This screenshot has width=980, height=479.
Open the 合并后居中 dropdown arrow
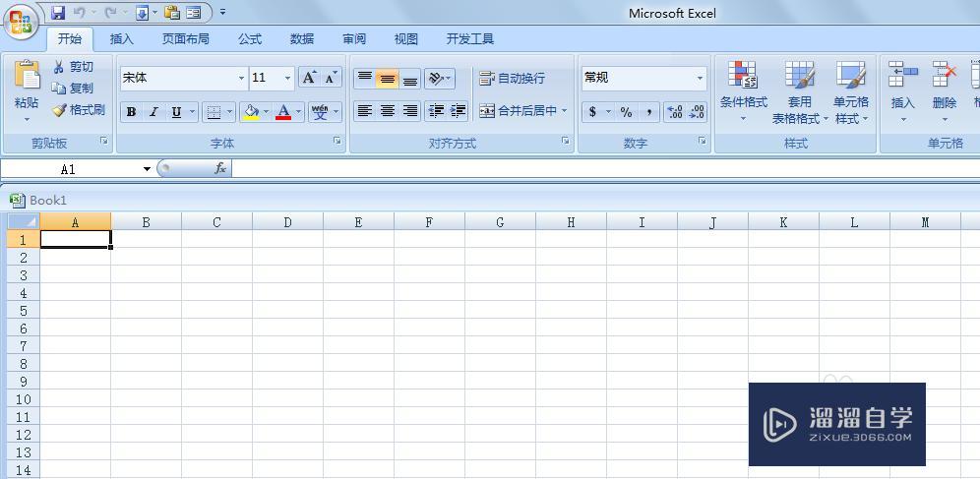(x=565, y=111)
